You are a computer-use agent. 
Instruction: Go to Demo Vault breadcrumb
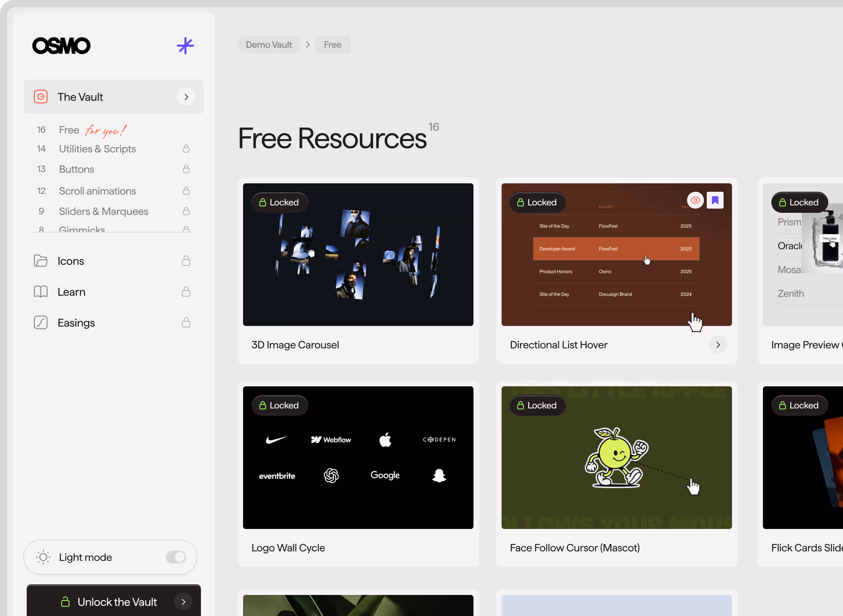point(268,45)
